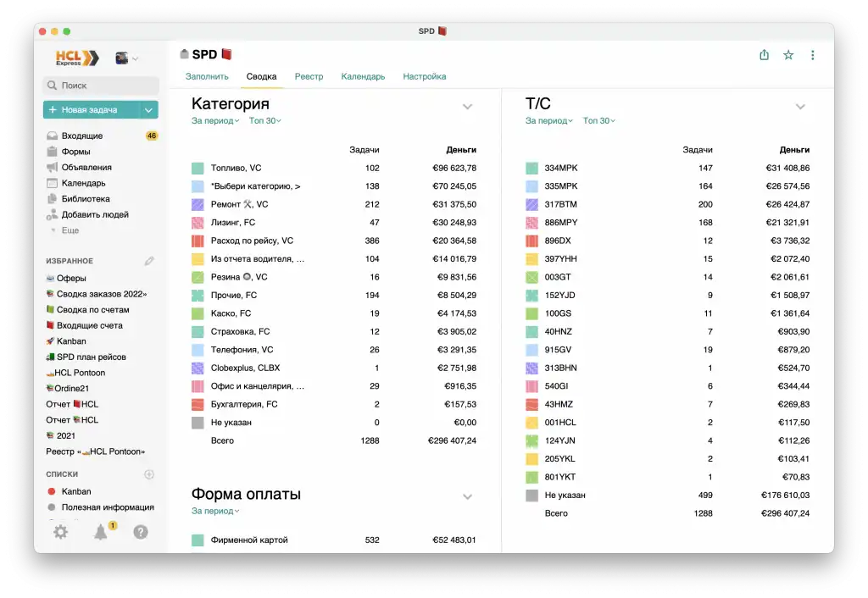
Task: Open Сводка по счетам favorite
Action: 87,309
